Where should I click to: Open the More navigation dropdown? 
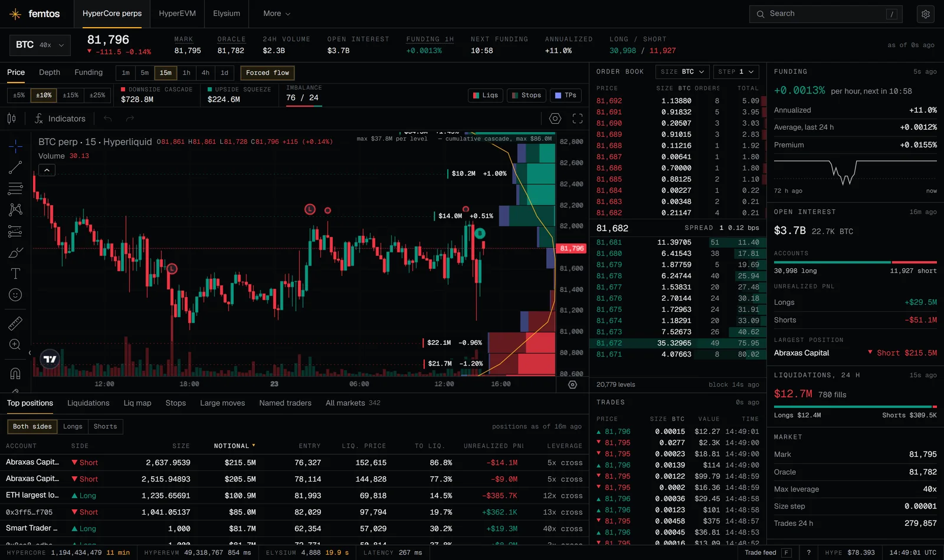277,14
